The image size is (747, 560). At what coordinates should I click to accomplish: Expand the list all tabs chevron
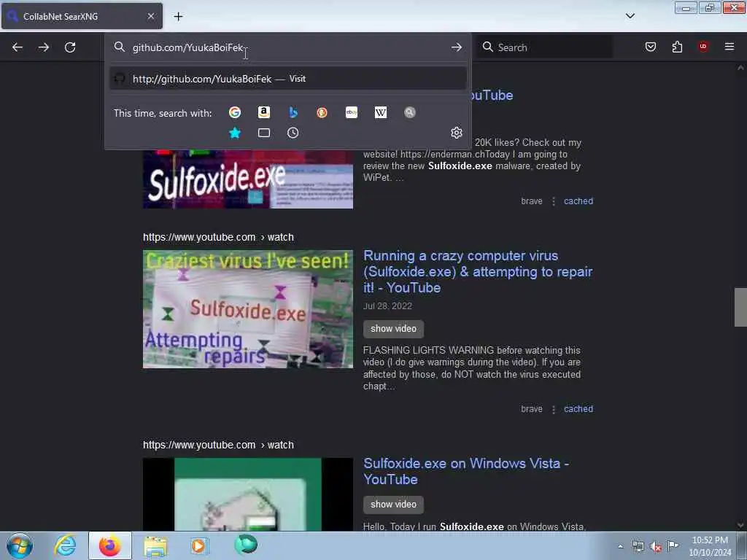pos(630,16)
